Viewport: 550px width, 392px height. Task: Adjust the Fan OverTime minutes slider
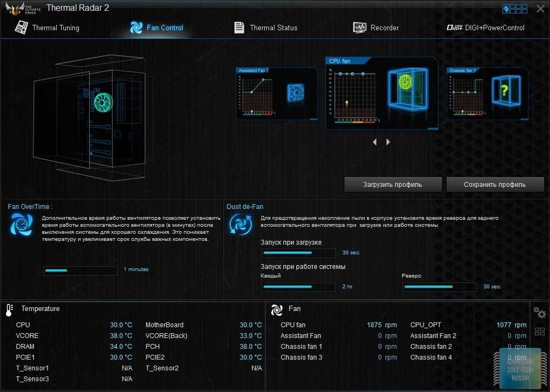click(x=80, y=271)
